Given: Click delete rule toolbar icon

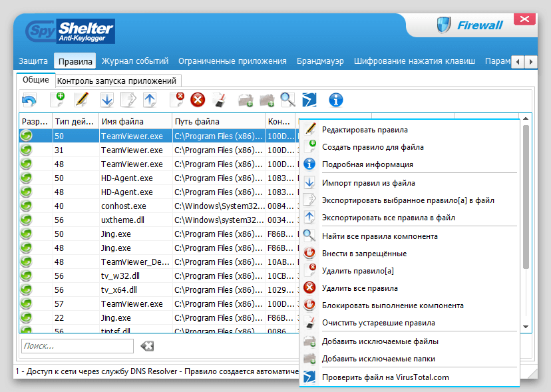Looking at the screenshot, I should click(x=177, y=99).
